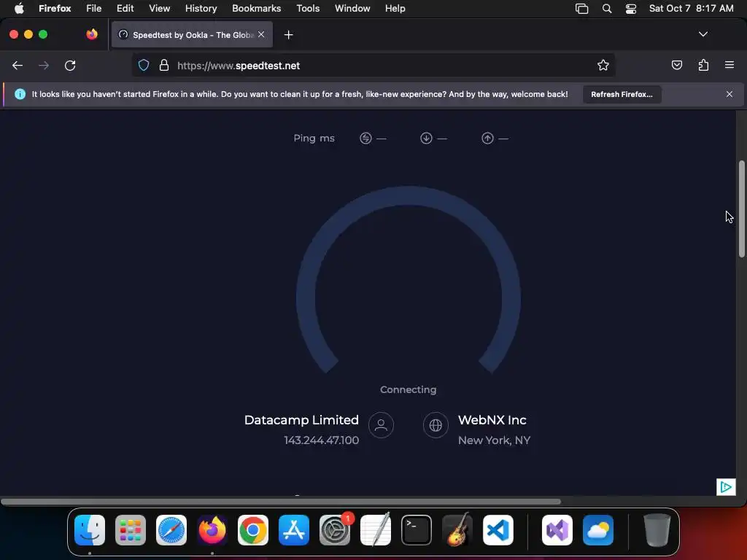Click the globe icon beside WebNX Inc
This screenshot has width=747, height=560.
(x=436, y=425)
